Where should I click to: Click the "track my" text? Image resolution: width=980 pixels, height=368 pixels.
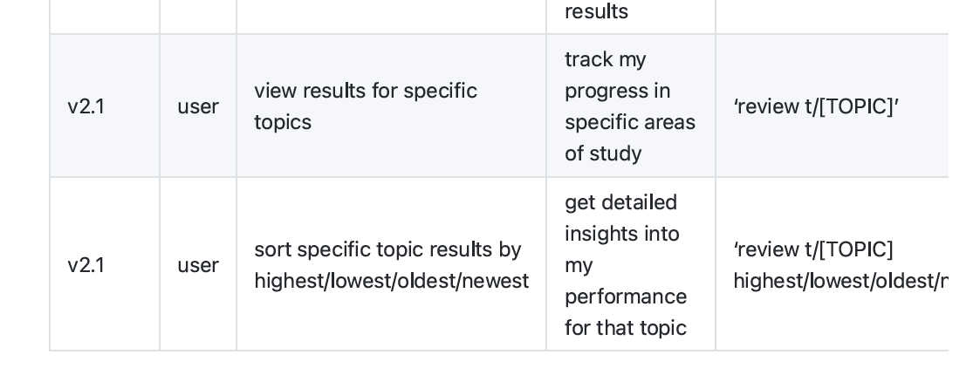pos(605,59)
